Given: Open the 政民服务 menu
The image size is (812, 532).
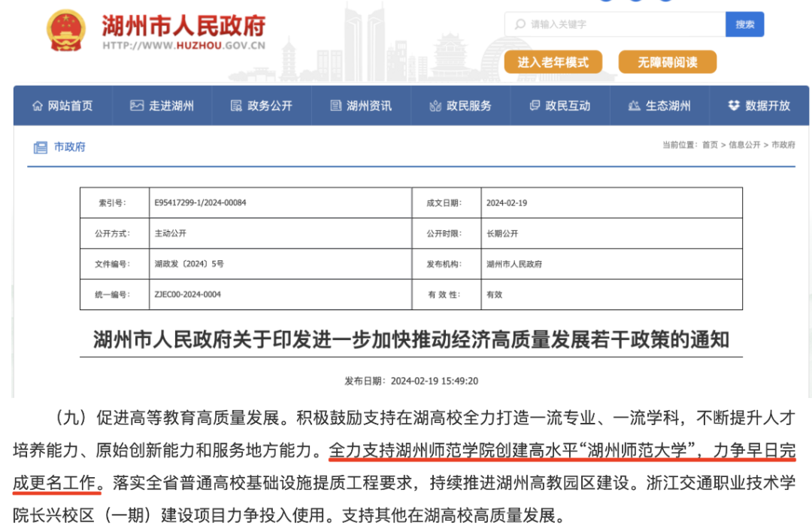Looking at the screenshot, I should pos(460,105).
